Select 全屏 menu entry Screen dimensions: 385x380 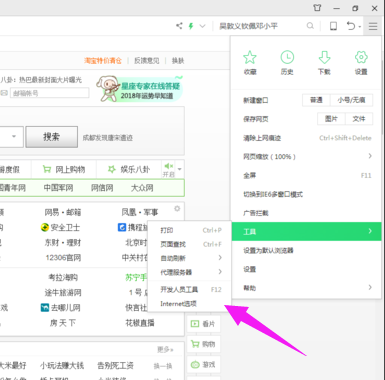(x=306, y=175)
